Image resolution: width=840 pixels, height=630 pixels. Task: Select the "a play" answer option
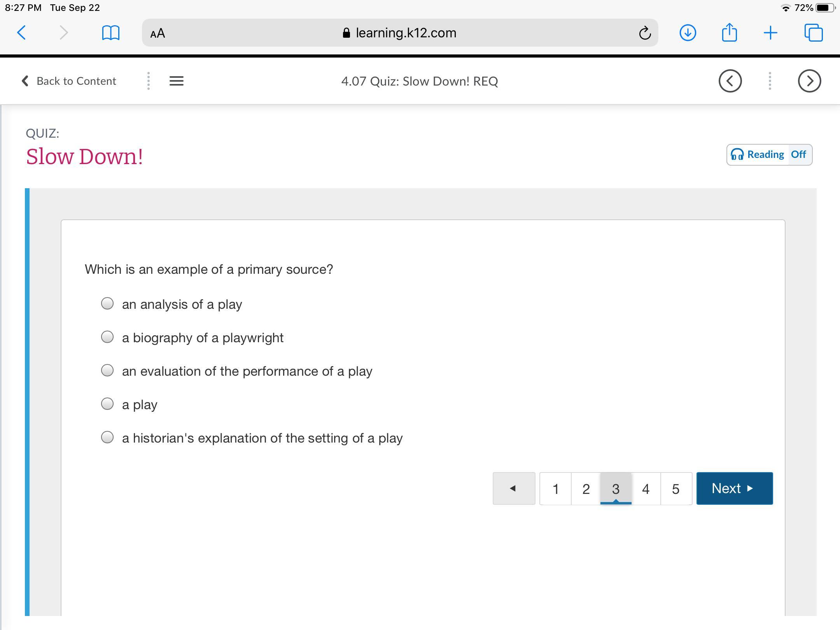coord(107,404)
